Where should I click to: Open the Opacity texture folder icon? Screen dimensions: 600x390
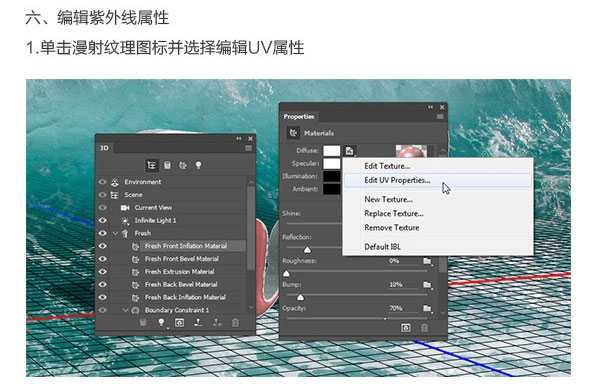[427, 308]
